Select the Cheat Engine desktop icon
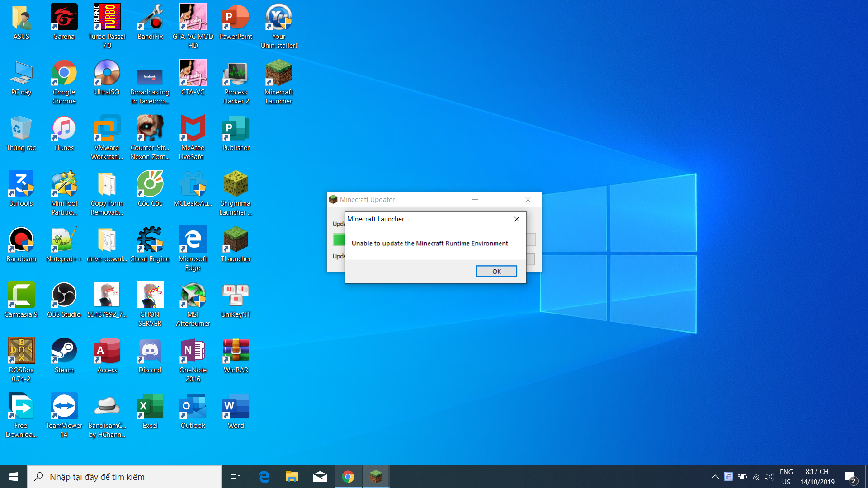Viewport: 868px width, 488px height. (x=150, y=244)
